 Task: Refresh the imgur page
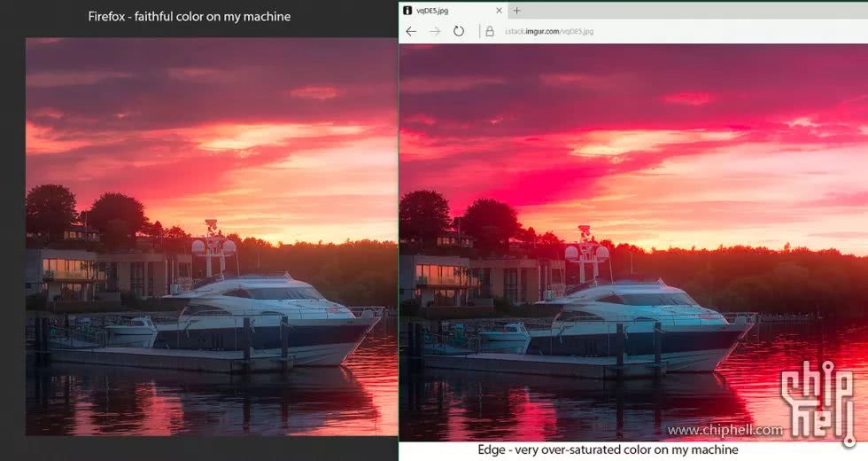click(459, 31)
